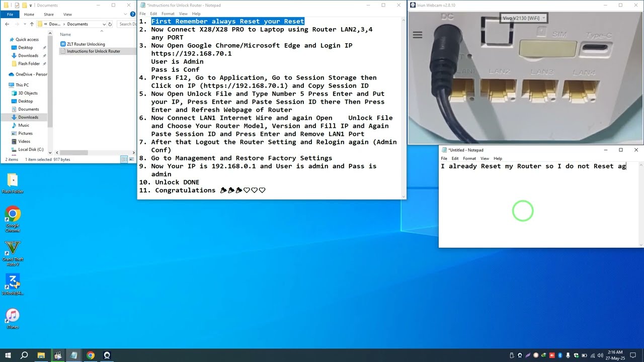The width and height of the screenshot is (644, 362).
Task: Switch Explorer to large icons view
Action: pos(131,159)
